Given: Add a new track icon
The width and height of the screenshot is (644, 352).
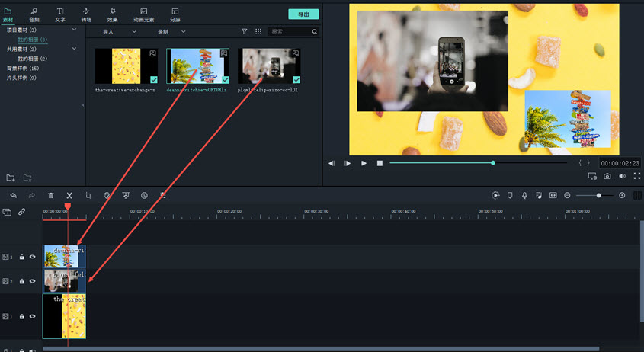Looking at the screenshot, I should point(7,212).
